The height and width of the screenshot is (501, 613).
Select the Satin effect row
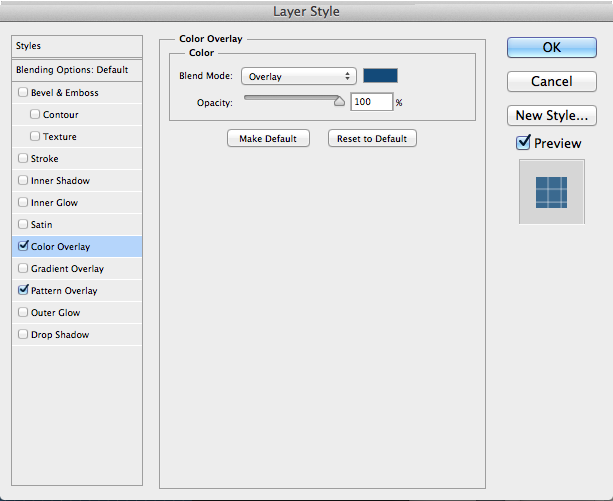[x=42, y=225]
